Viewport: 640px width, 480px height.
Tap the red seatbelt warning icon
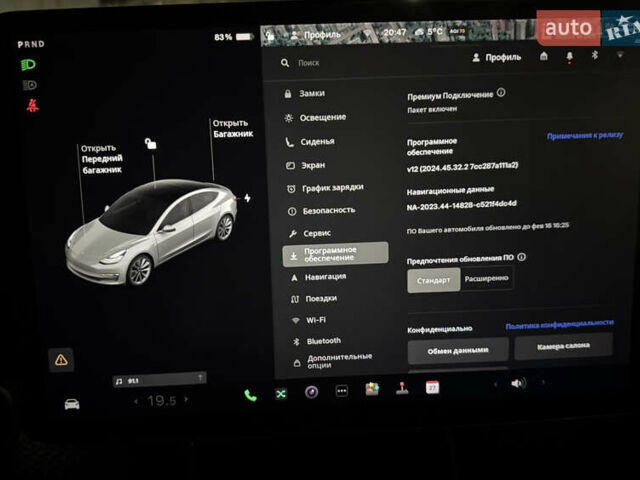point(33,106)
